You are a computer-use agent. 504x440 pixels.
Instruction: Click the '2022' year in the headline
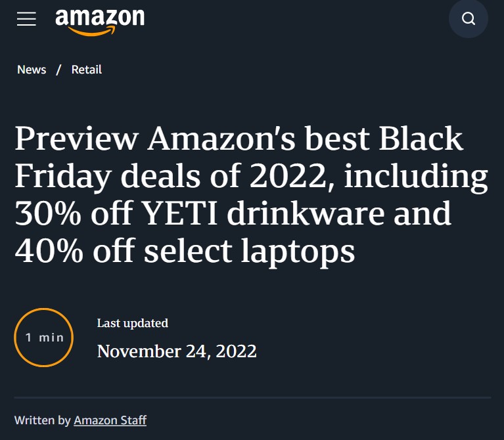288,176
